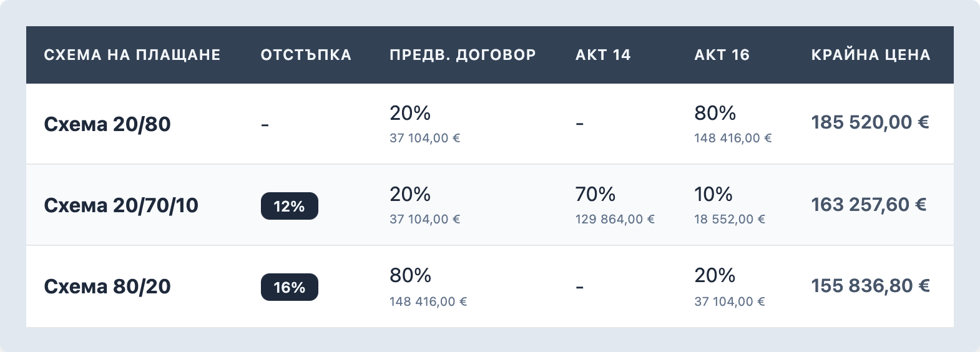Click the final price 155 836,80 €
This screenshot has width=980, height=352.
click(870, 285)
